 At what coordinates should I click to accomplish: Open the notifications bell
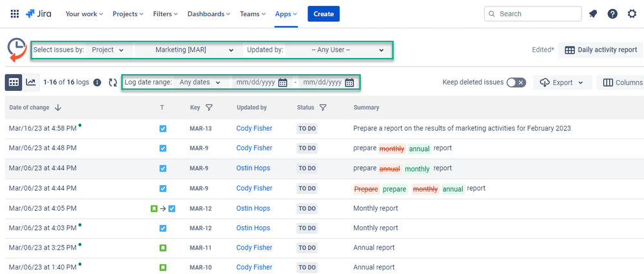click(592, 14)
